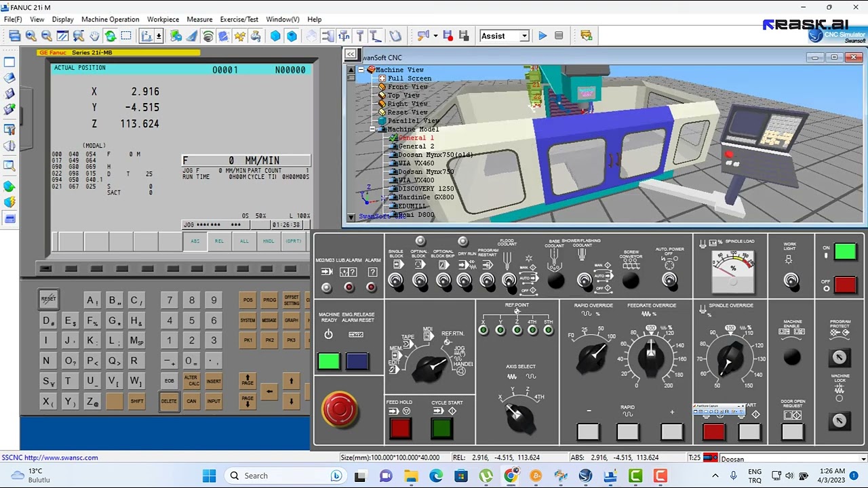Viewport: 868px width, 488px height.
Task: Click the File Explorer icon in taskbar
Action: tap(411, 476)
